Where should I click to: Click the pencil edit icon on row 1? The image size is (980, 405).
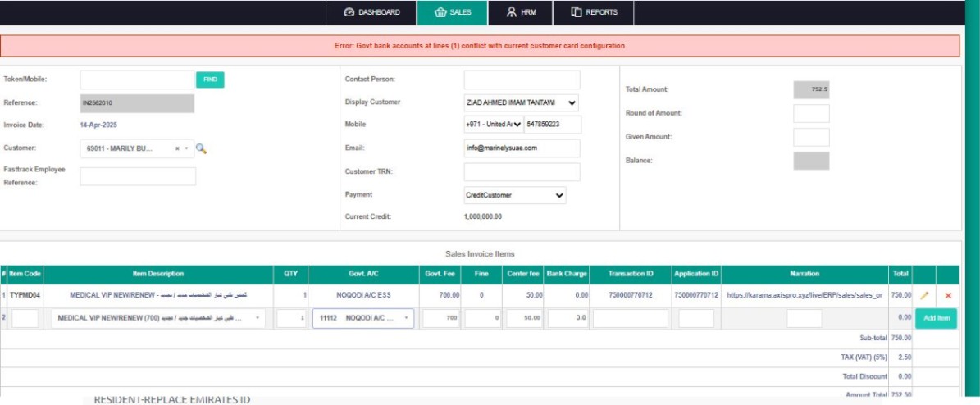pyautogui.click(x=924, y=295)
